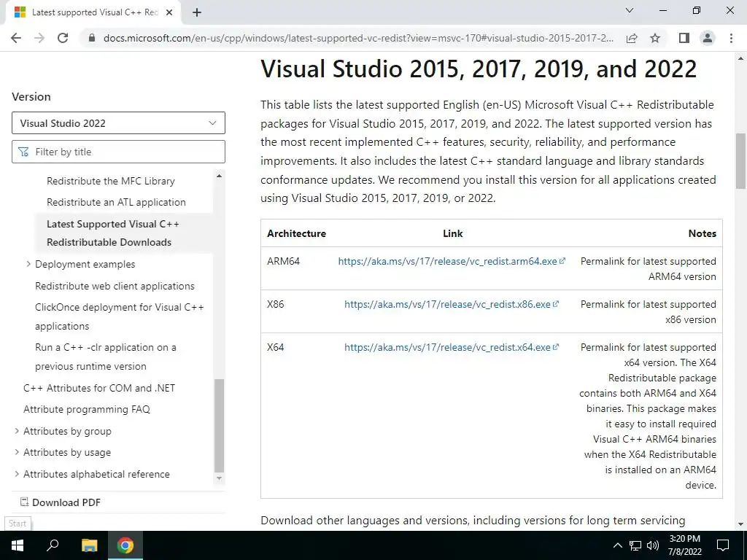The height and width of the screenshot is (560, 747).
Task: Open Redistribute web client applications
Action: [115, 286]
